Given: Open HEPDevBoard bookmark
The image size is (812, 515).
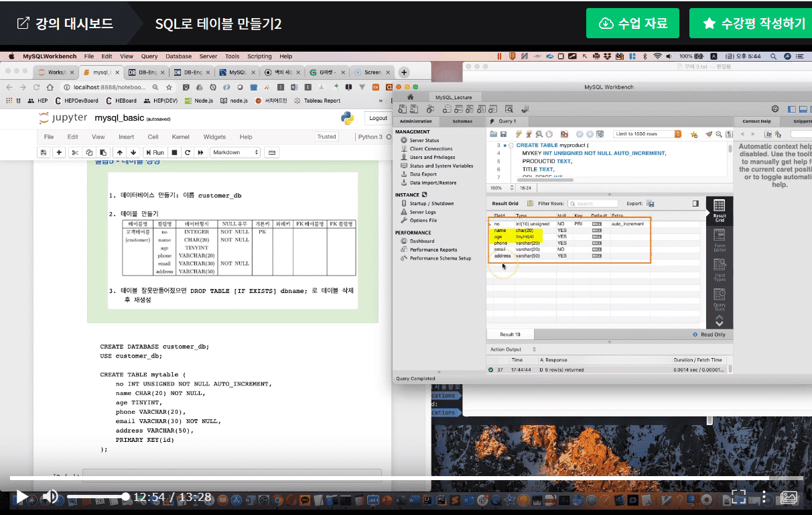Looking at the screenshot, I should click(76, 101).
